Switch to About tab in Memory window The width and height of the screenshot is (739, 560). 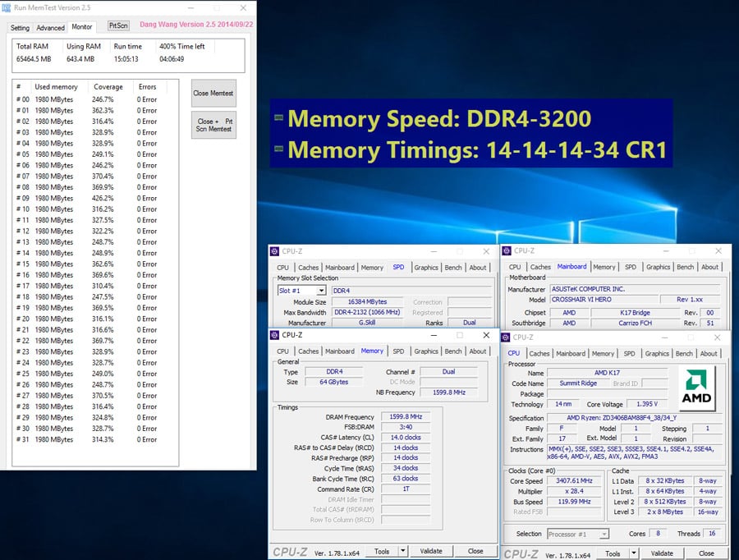click(478, 351)
